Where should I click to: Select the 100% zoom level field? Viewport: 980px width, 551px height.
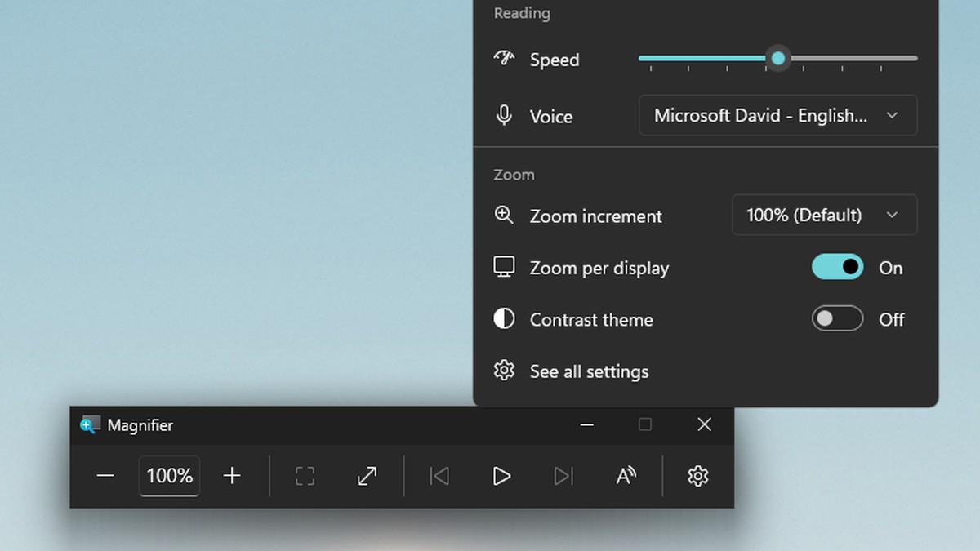[169, 476]
